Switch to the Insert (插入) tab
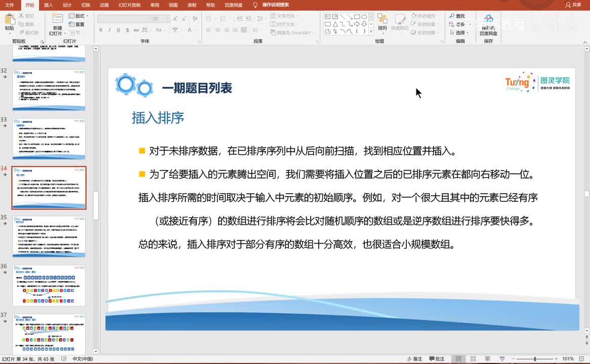The height and width of the screenshot is (364, 590). click(48, 5)
